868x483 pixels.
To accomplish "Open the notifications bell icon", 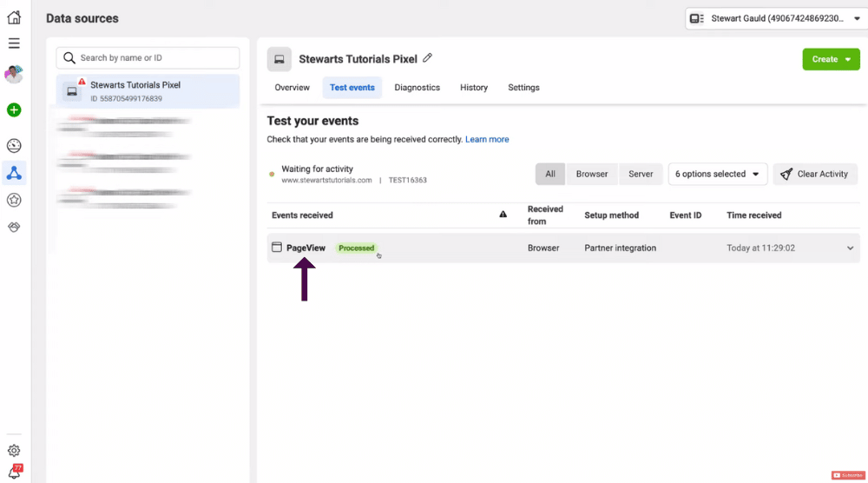I will (x=15, y=472).
